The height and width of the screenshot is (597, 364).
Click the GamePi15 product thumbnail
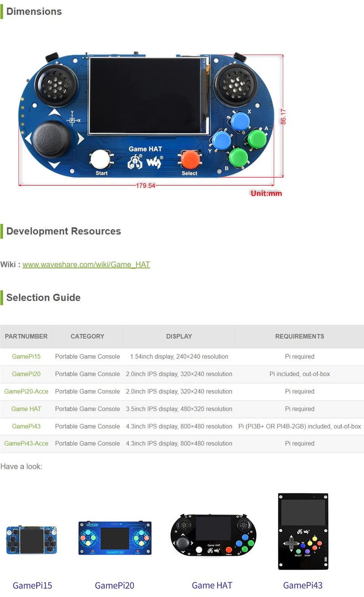(x=31, y=540)
